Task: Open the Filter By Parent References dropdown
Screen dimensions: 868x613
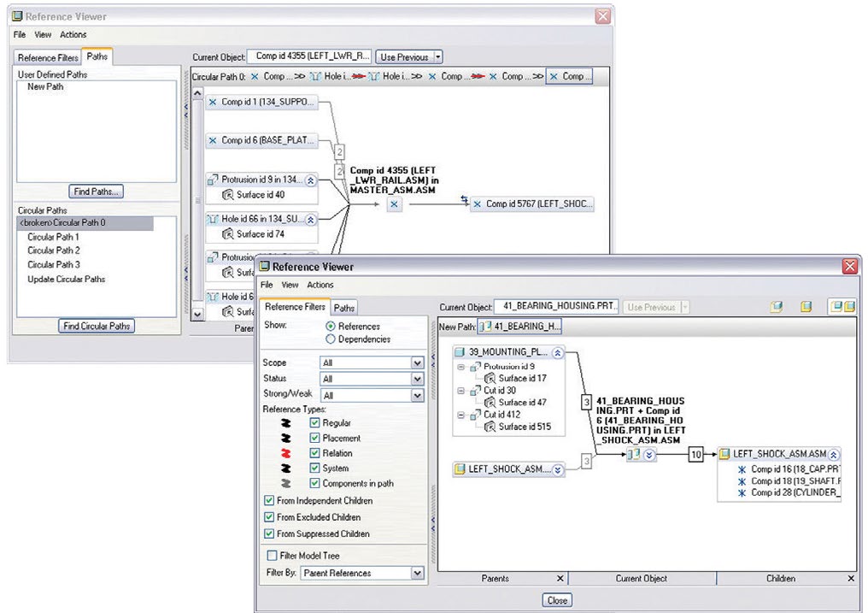Action: point(417,573)
